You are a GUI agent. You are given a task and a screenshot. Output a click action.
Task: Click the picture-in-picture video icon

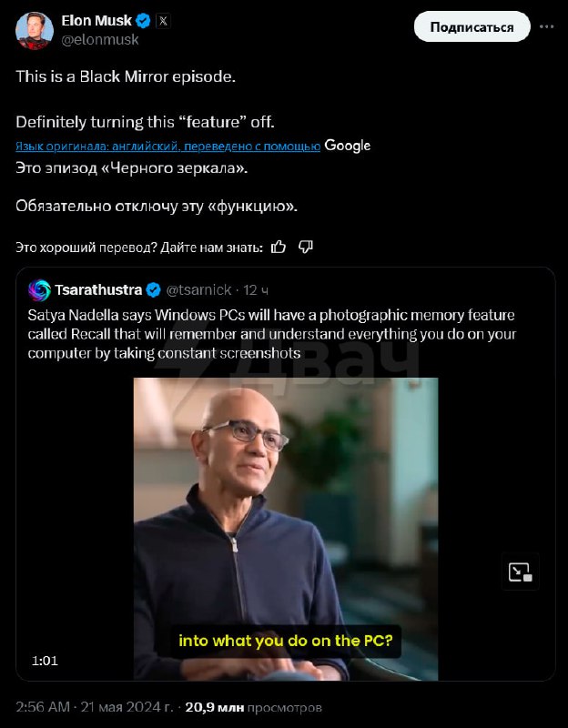tap(520, 572)
